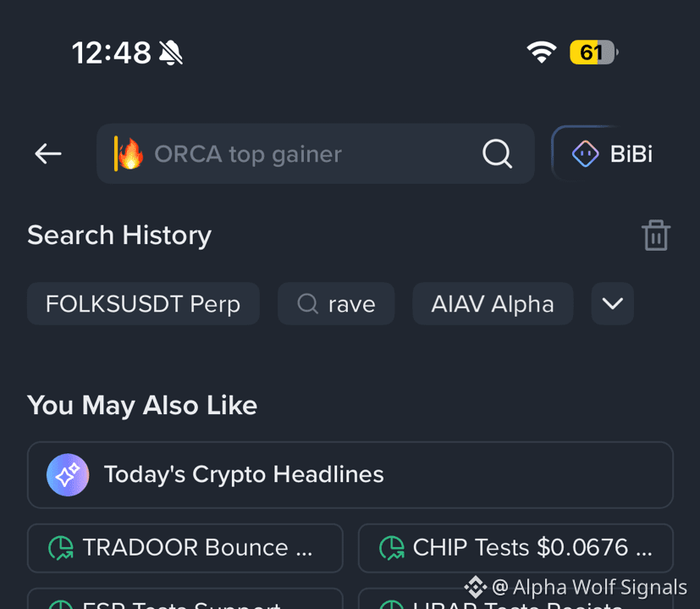Select AIAV Alpha history chip
Viewport: 700px width, 609px height.
[x=493, y=304]
